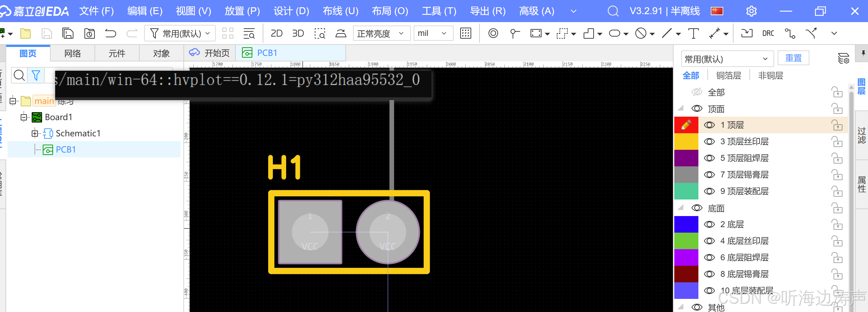Open settings gear icon
The height and width of the screenshot is (312, 868).
[x=751, y=11]
